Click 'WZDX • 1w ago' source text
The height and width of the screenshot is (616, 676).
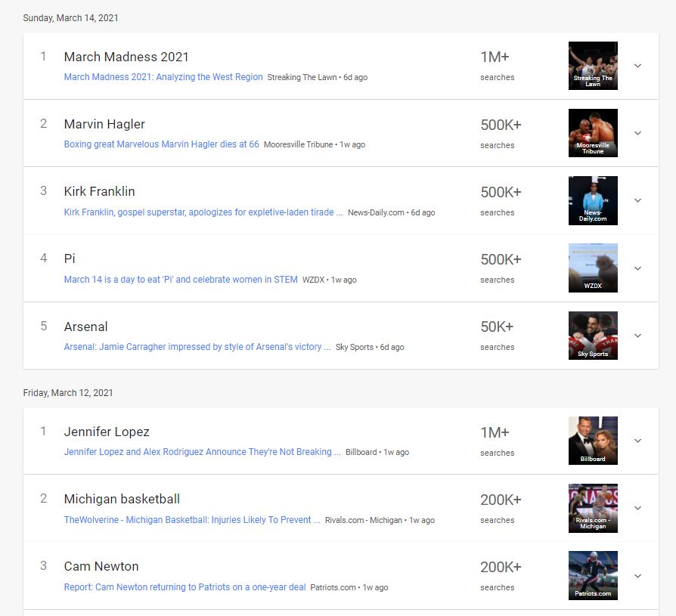(330, 280)
